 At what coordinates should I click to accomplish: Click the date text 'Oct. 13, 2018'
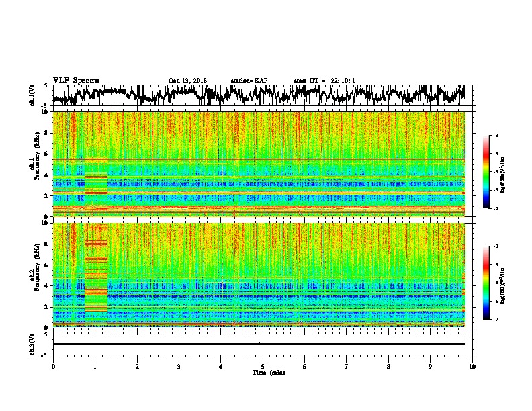[187, 81]
